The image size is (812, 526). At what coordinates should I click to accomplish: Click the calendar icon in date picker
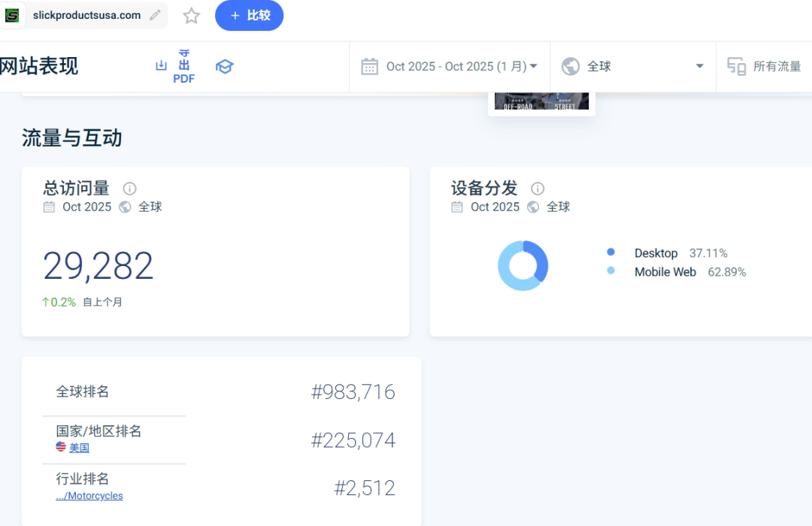pyautogui.click(x=369, y=67)
